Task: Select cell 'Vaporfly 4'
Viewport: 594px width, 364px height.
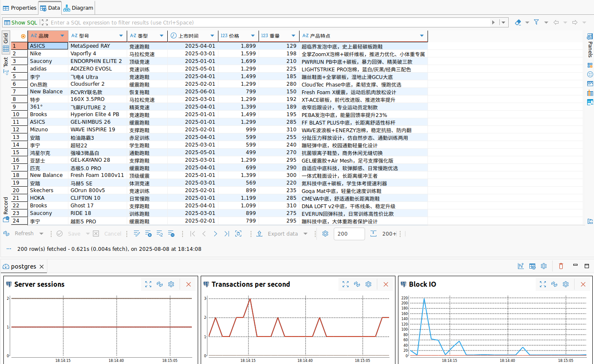Action: point(98,54)
